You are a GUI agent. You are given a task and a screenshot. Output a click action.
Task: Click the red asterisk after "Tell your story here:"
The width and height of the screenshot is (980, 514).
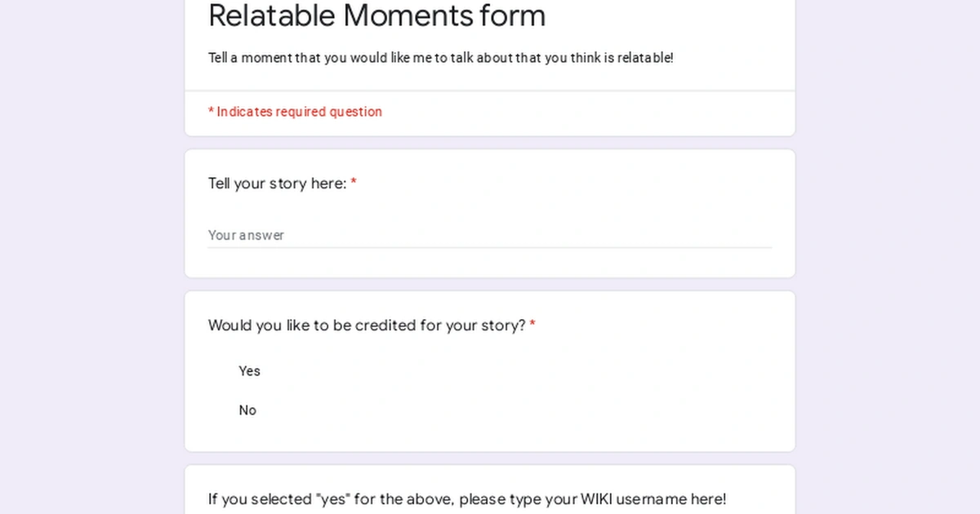354,184
